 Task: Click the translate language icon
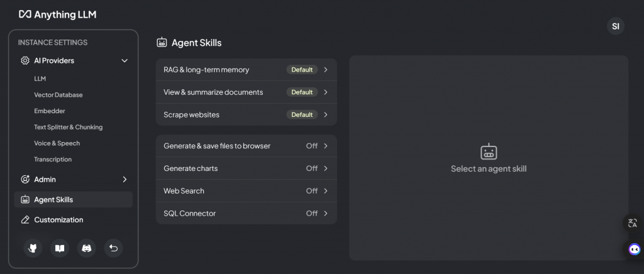(x=633, y=223)
